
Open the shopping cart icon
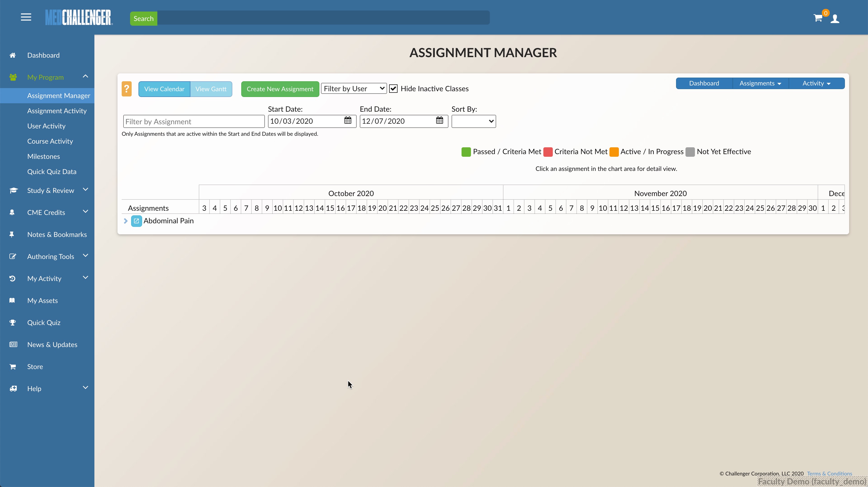818,18
